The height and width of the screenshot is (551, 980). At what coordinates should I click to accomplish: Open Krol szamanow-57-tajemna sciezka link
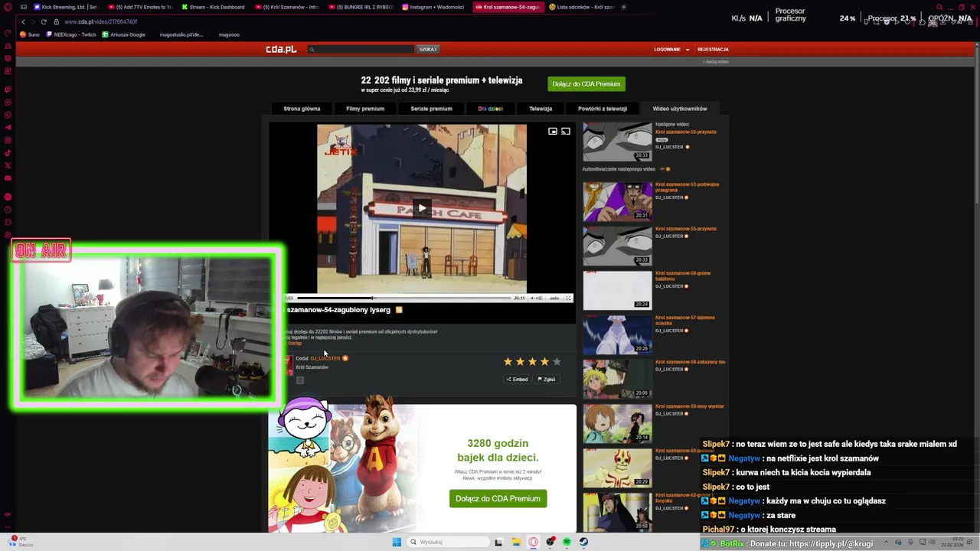point(684,320)
